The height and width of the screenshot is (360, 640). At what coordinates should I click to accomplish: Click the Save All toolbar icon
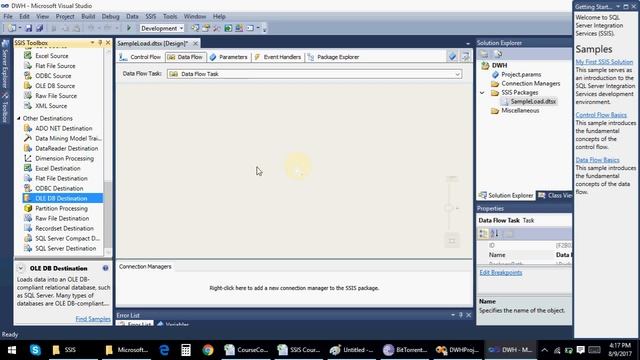click(x=40, y=28)
